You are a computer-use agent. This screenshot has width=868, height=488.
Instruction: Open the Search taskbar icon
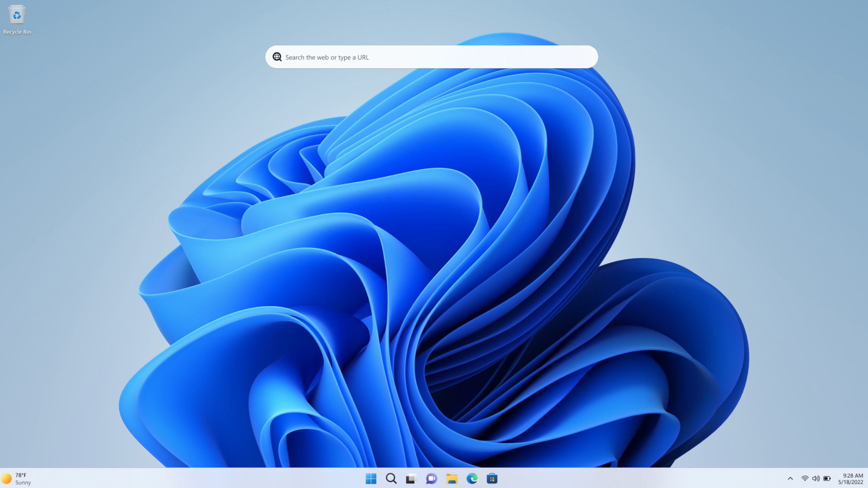pyautogui.click(x=391, y=478)
